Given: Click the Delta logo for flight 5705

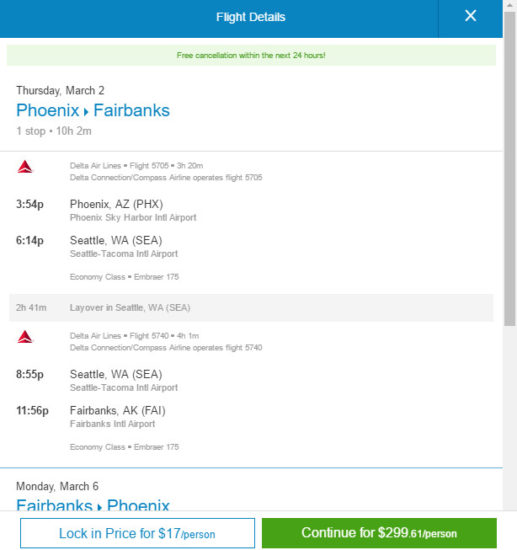Looking at the screenshot, I should click(25, 167).
